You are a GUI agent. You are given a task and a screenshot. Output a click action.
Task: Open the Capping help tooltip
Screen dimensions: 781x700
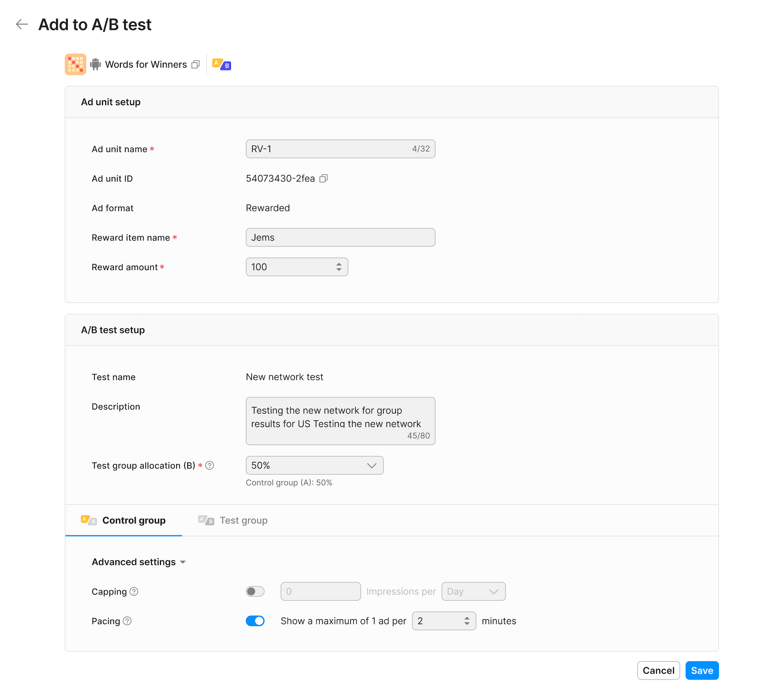[134, 592]
